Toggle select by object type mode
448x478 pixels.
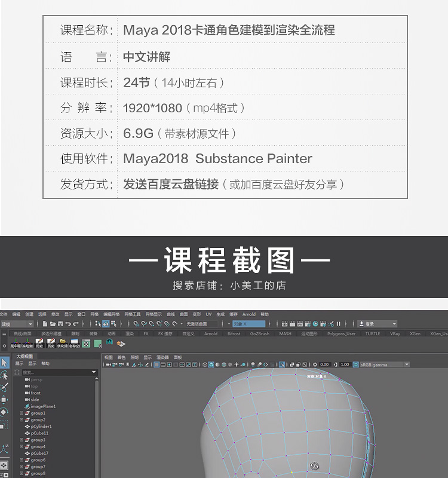click(x=106, y=324)
